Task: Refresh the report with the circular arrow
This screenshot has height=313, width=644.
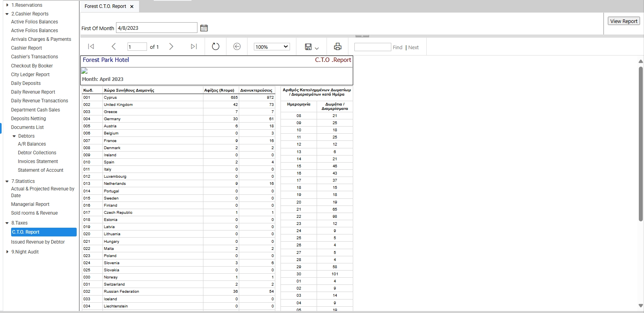Action: [x=216, y=47]
